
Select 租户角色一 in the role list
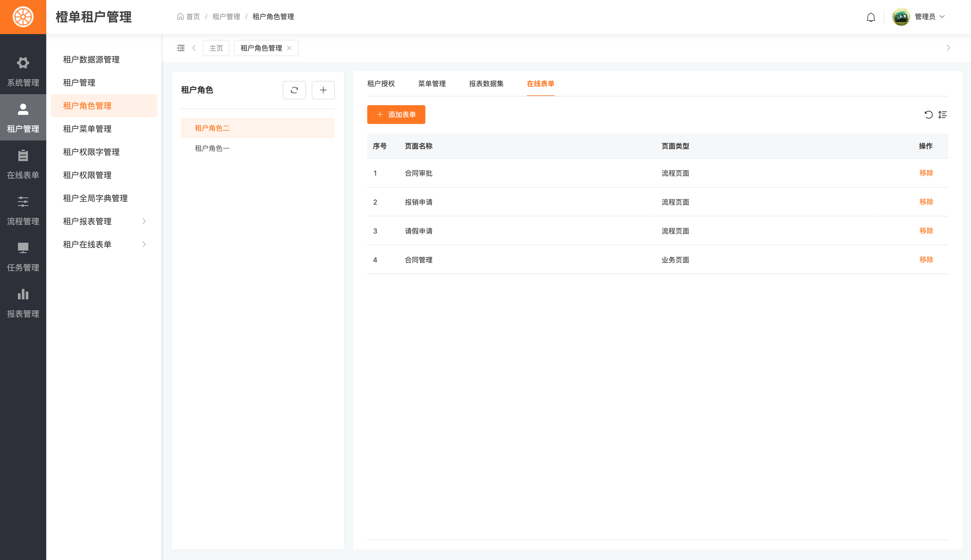tap(212, 149)
